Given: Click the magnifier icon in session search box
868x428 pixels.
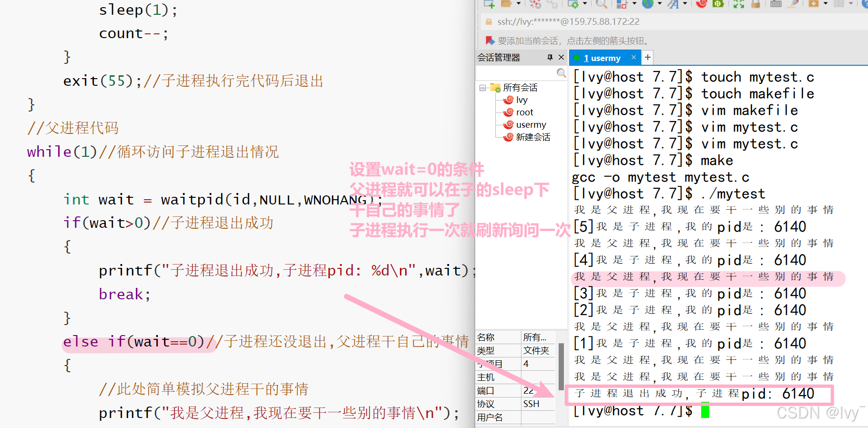Looking at the screenshot, I should point(562,73).
